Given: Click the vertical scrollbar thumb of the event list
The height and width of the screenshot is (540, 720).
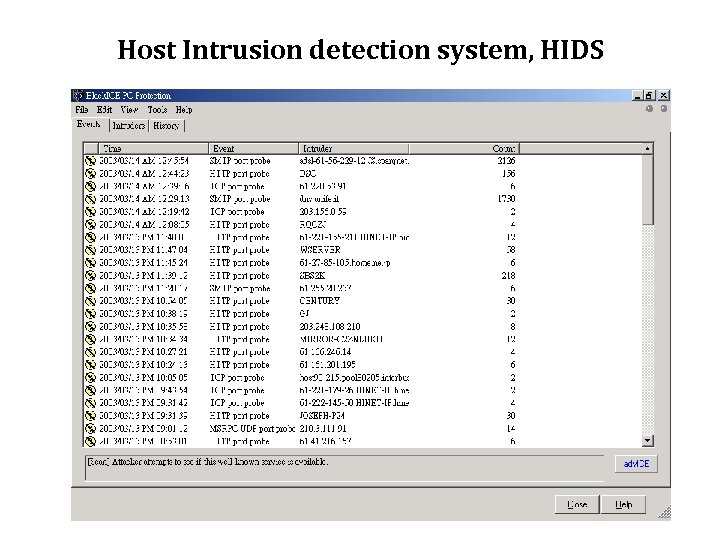Looking at the screenshot, I should pos(647,189).
